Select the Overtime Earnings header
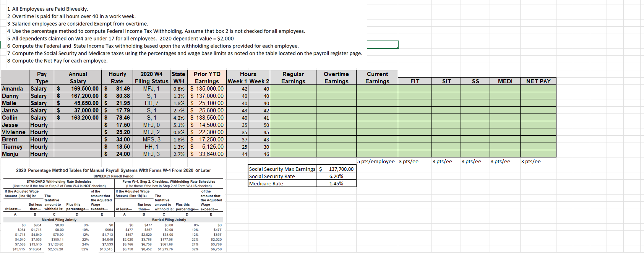The image size is (644, 253). click(x=336, y=78)
